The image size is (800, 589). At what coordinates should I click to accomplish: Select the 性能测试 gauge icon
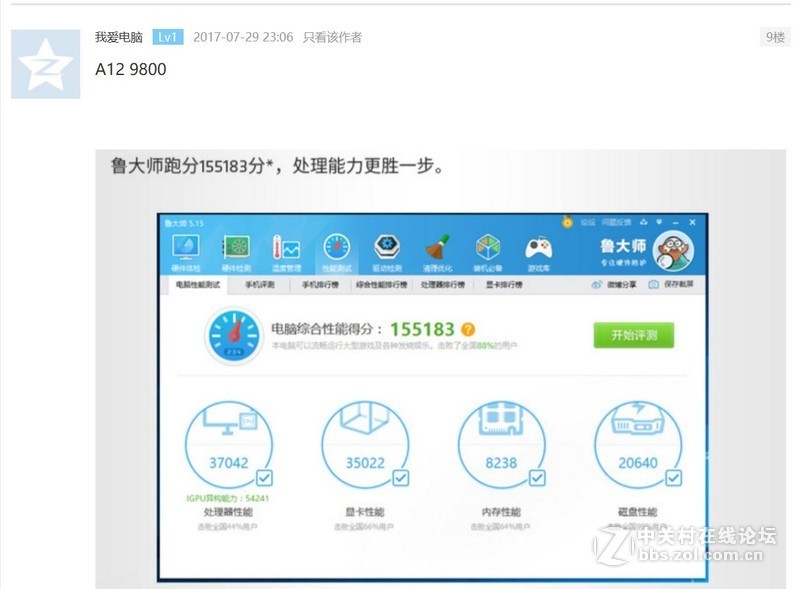(337, 252)
